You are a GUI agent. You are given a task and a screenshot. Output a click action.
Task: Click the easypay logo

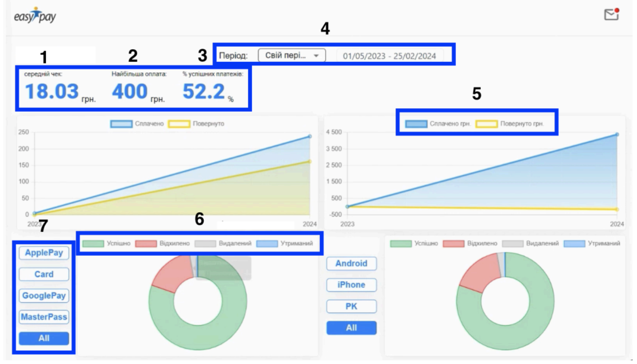pos(35,16)
